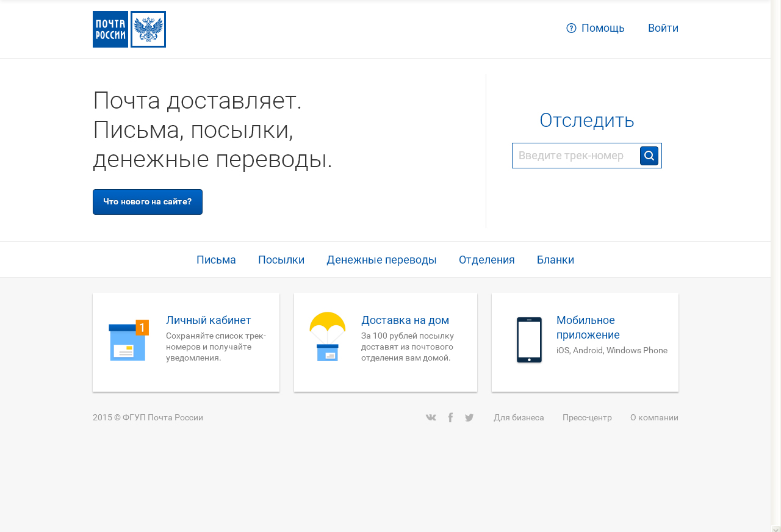The image size is (781, 532).
Task: Open the Facebook social icon
Action: click(x=450, y=417)
